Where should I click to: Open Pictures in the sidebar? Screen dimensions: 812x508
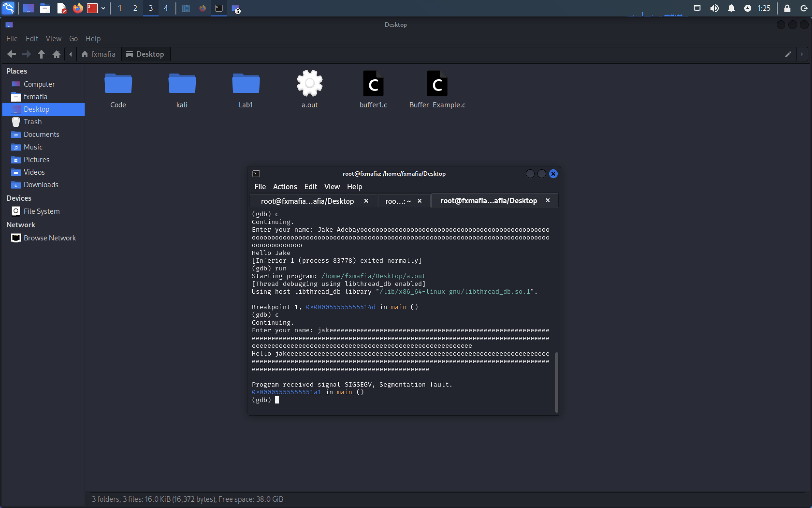43,160
